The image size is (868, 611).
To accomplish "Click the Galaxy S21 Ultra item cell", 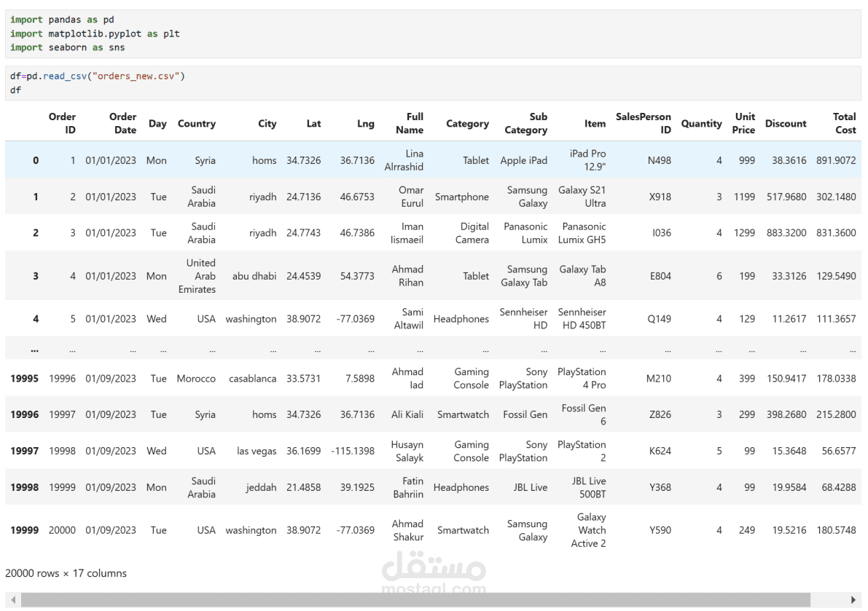I will tap(582, 197).
